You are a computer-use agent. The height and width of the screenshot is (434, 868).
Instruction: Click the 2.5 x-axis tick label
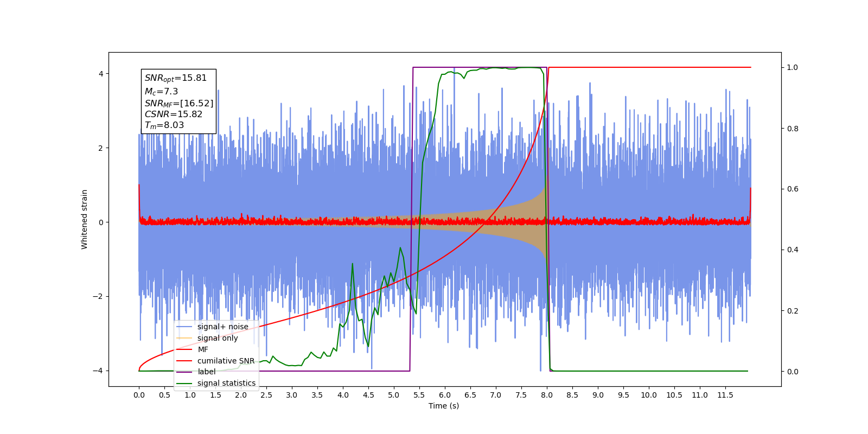266,395
